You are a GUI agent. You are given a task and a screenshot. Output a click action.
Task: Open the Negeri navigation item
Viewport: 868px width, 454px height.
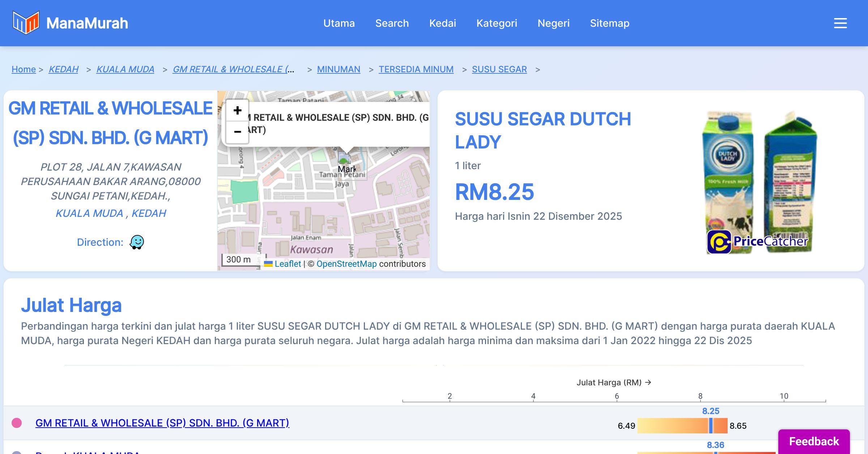coord(553,23)
